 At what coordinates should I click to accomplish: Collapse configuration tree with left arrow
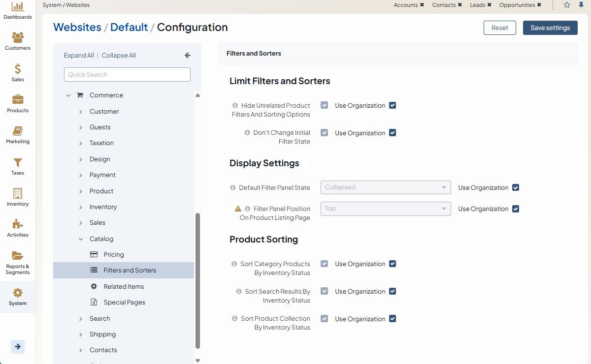coord(187,56)
